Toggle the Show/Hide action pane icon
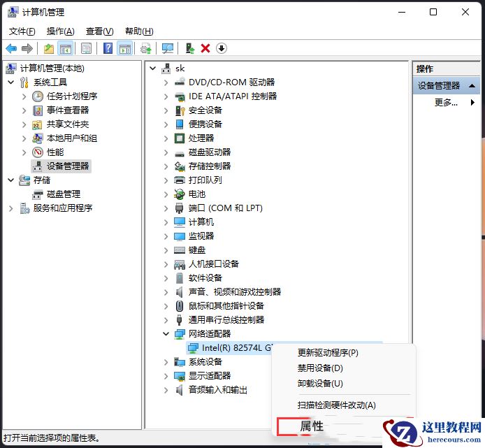This screenshot has width=485, height=448. click(x=125, y=49)
